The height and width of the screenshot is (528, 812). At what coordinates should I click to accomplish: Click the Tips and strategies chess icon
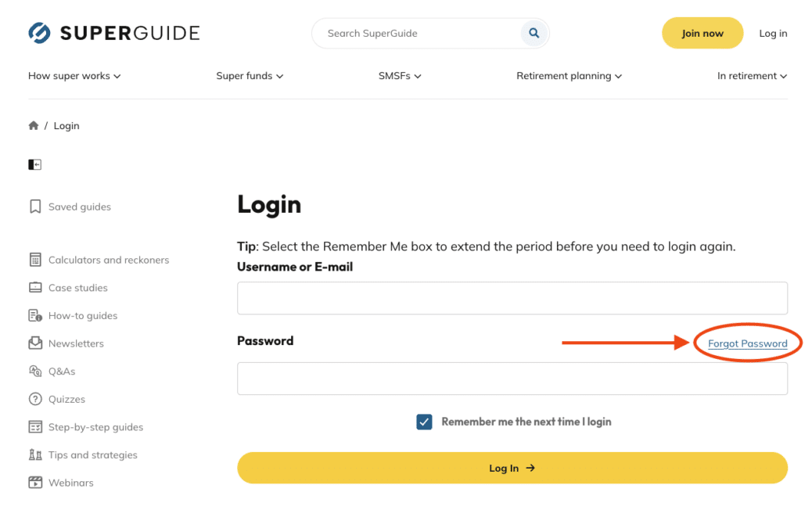[35, 454]
